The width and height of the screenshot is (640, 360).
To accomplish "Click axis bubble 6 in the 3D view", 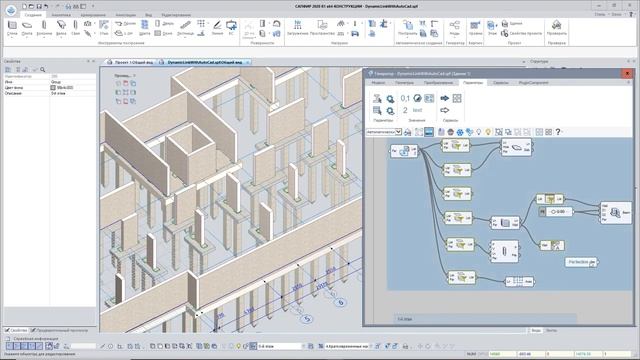I will pyautogui.click(x=341, y=302).
